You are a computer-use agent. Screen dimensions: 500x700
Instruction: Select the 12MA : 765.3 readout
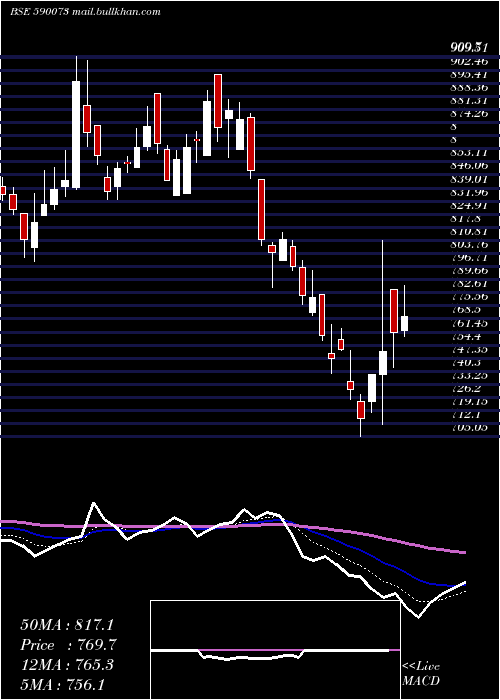(67, 665)
